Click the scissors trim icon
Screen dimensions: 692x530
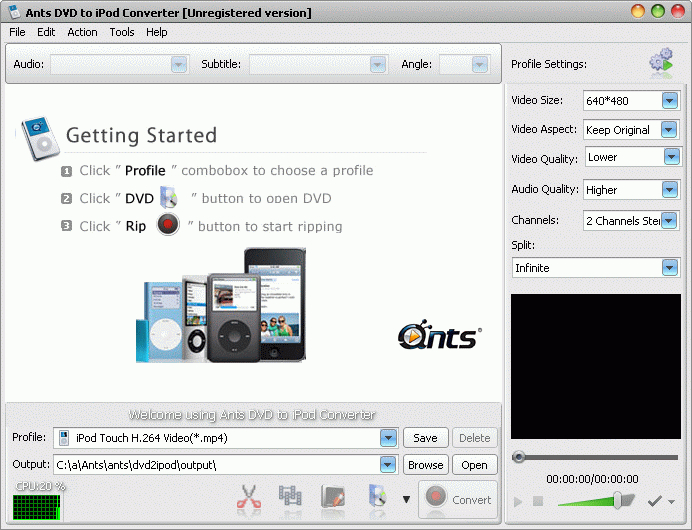tap(249, 498)
